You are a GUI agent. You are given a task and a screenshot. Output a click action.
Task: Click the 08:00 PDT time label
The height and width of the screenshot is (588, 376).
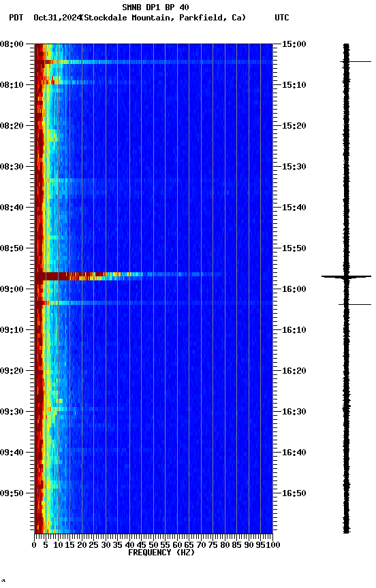pyautogui.click(x=12, y=44)
